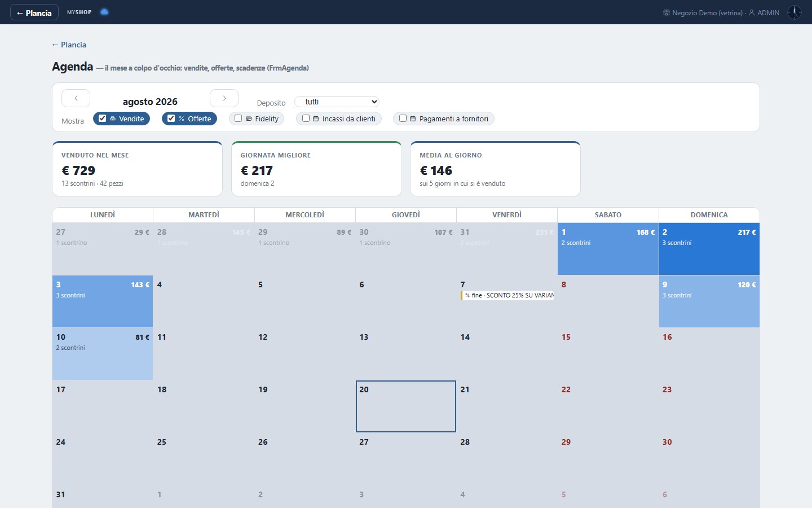This screenshot has height=508, width=812.
Task: Click the calendar icon in Incassi da clienti
Action: pos(316,119)
